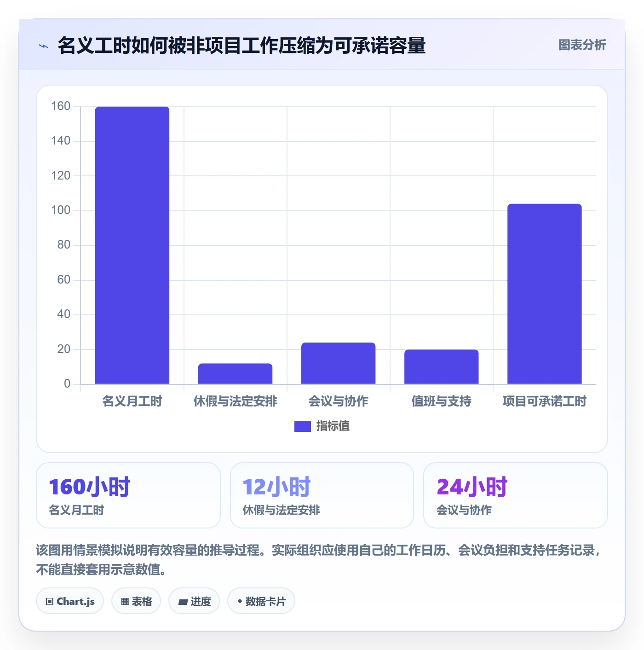Image resolution: width=644 pixels, height=650 pixels.
Task: Click the x-axis label 值班与支持
Action: [x=441, y=401]
